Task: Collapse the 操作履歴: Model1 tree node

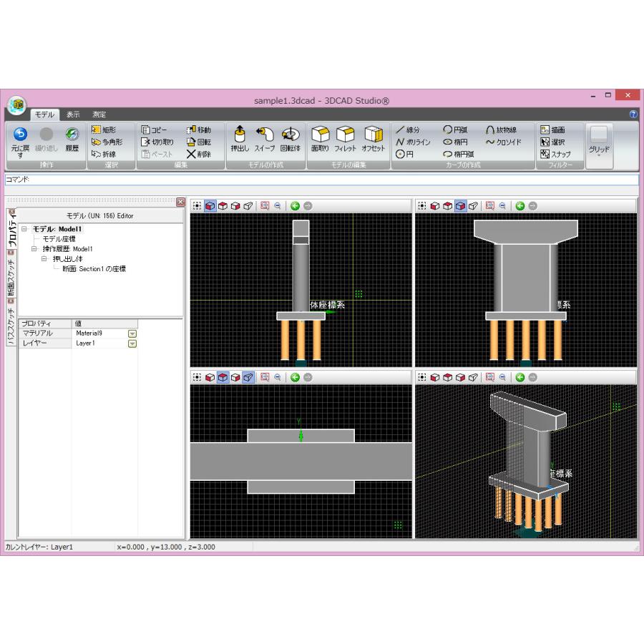Action: pyautogui.click(x=34, y=249)
